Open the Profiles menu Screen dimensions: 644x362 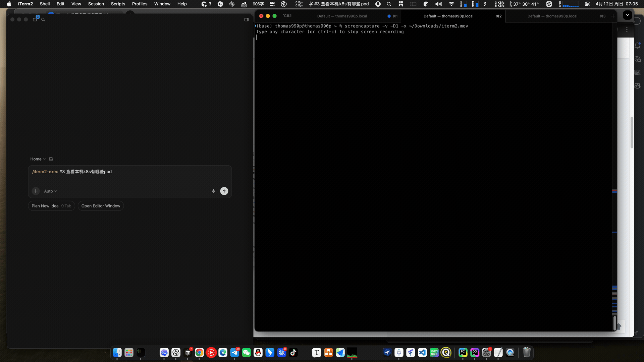140,4
